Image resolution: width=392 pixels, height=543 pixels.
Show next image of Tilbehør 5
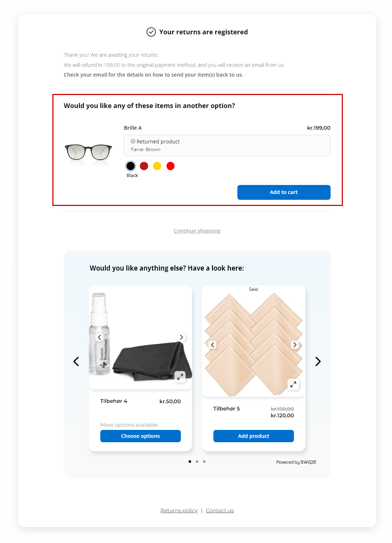pyautogui.click(x=295, y=345)
